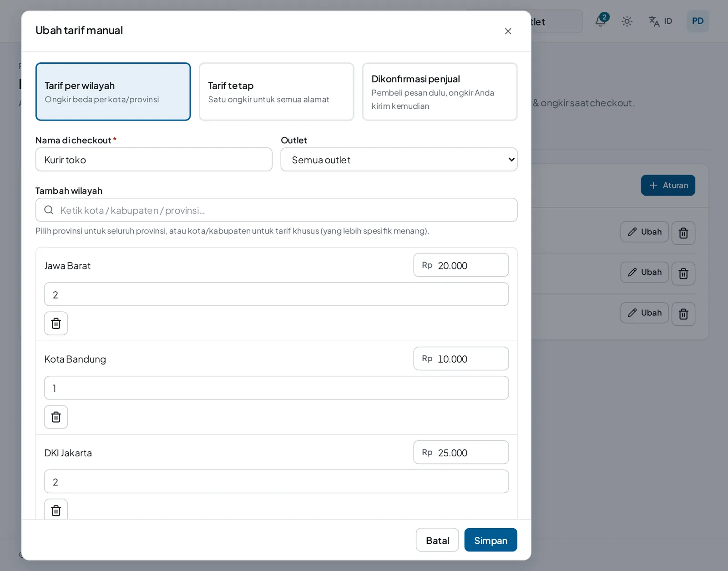Delete the Kota Bandung region row
The image size is (728, 571).
coord(56,417)
